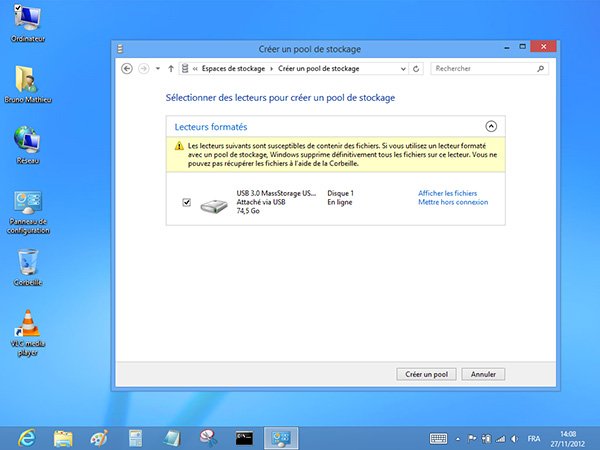This screenshot has width=600, height=450.
Task: Click the Lecteurs formatés heading
Action: click(x=211, y=127)
